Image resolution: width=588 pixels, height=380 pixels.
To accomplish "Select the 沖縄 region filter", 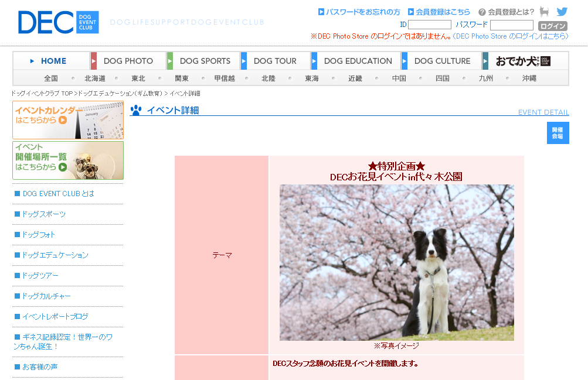I will click(x=529, y=78).
